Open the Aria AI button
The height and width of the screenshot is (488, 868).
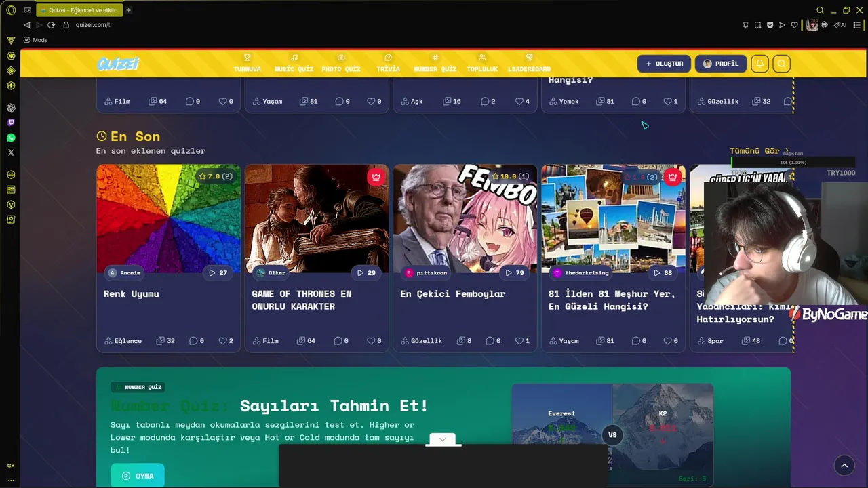click(840, 25)
